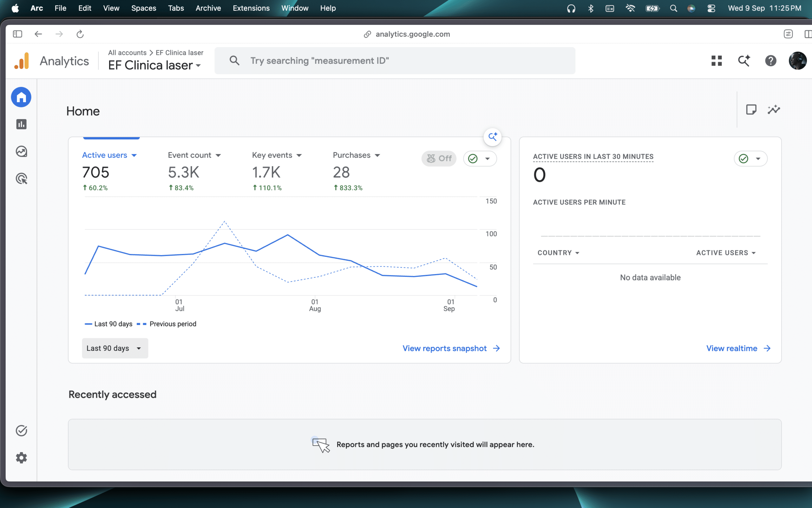This screenshot has height=508, width=812.
Task: Open the Google apps grid icon
Action: [717, 61]
